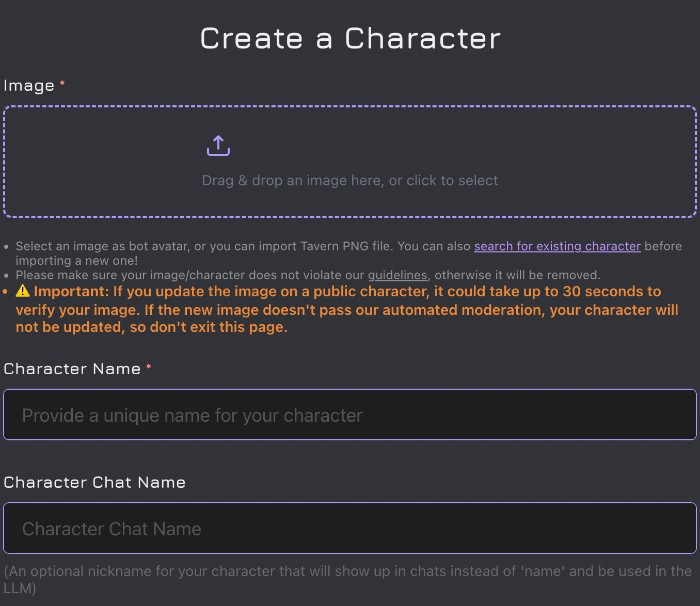Click the red asterisk beside Character Name
The image size is (700, 606).
pos(149,367)
